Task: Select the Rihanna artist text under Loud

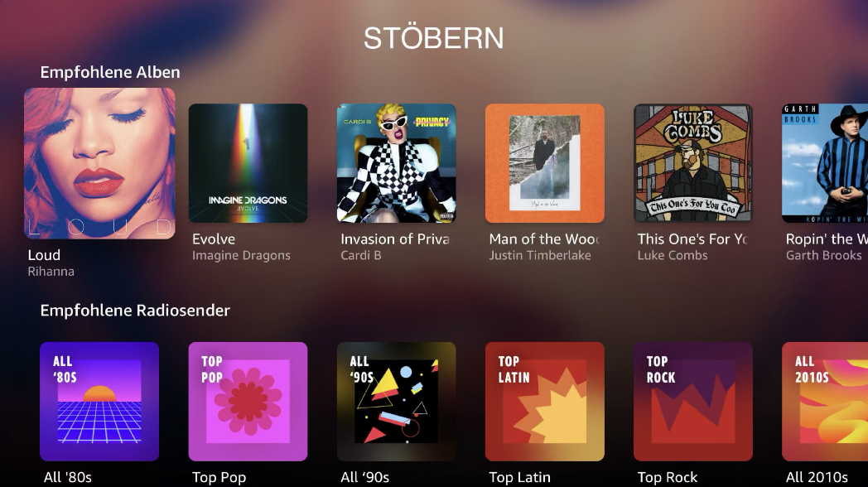Action: coord(51,272)
